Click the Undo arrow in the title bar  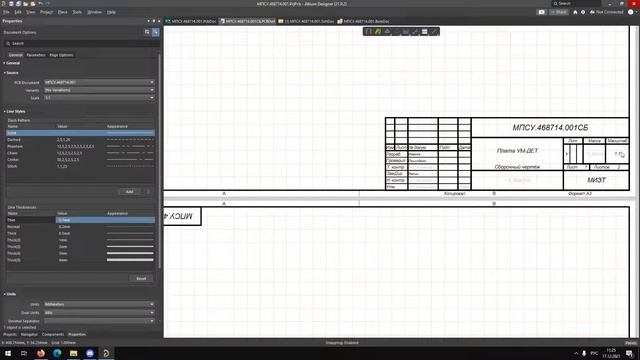40,4
